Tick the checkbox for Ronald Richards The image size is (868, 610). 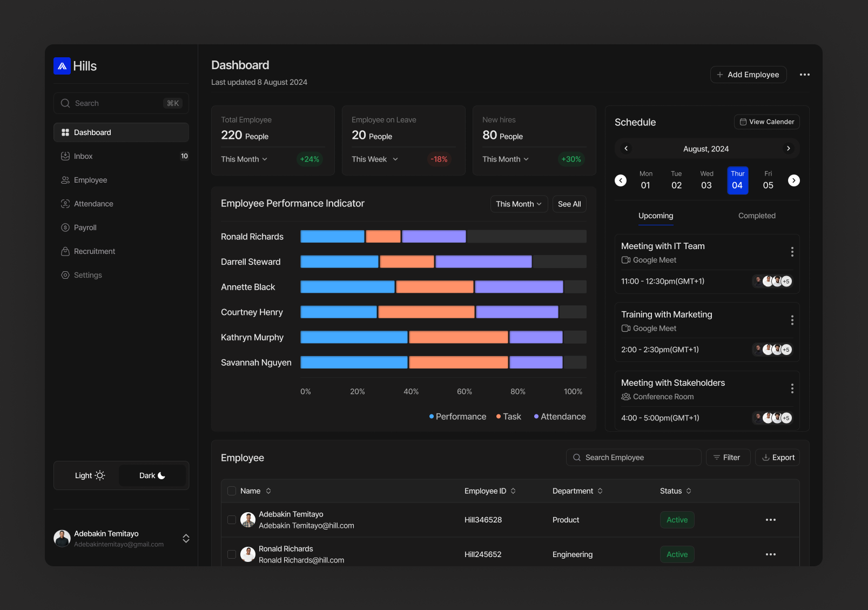tap(232, 554)
